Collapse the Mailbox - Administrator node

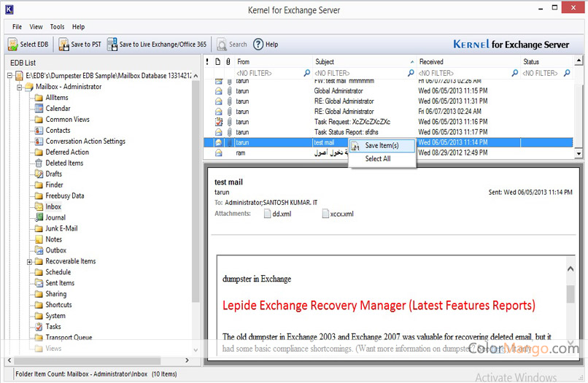(19, 87)
